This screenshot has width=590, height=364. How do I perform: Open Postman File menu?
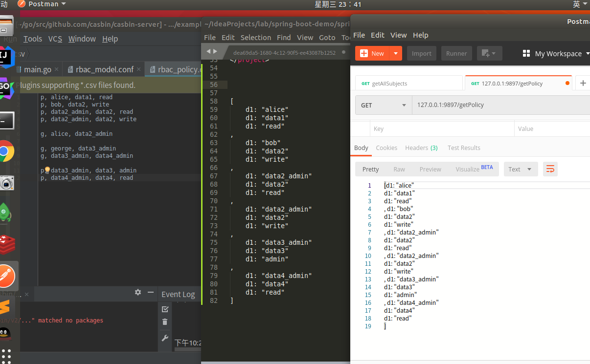(359, 35)
